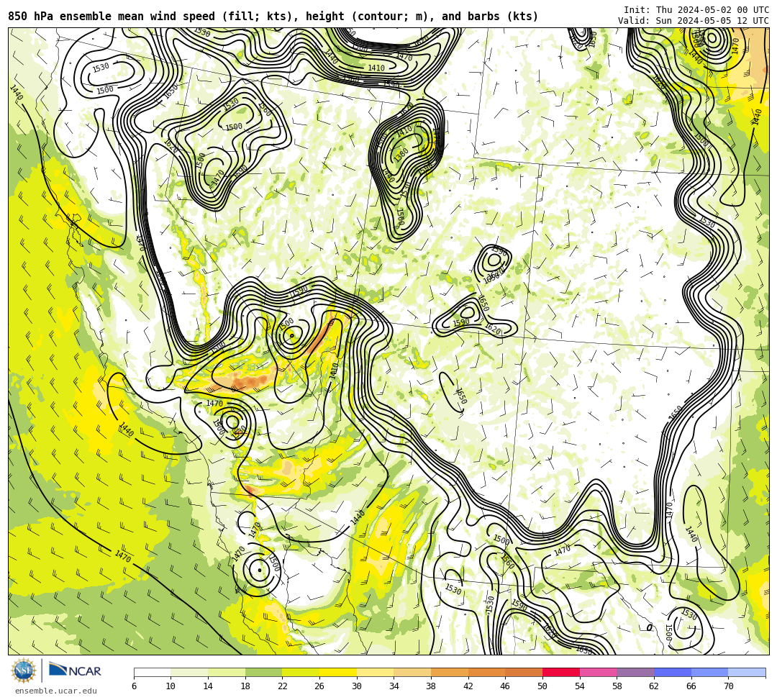Click the colorbar tick label 22
This screenshot has height=700, width=777.
pos(283,686)
